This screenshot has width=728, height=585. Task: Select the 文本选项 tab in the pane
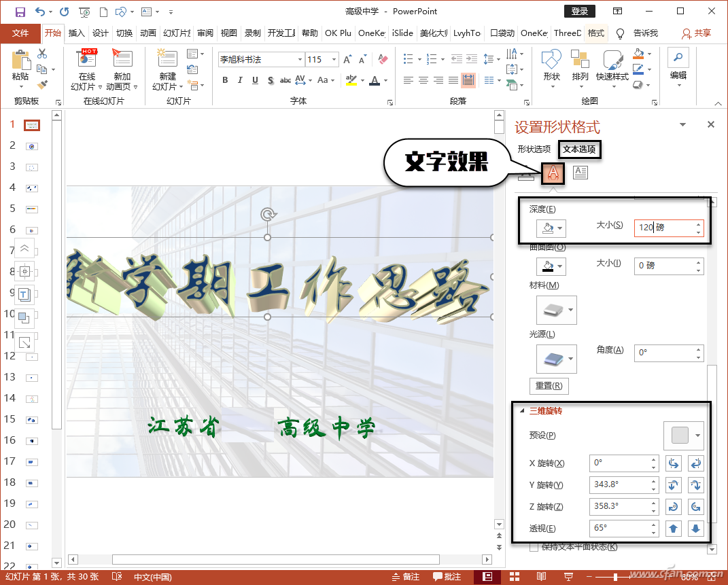coord(579,149)
